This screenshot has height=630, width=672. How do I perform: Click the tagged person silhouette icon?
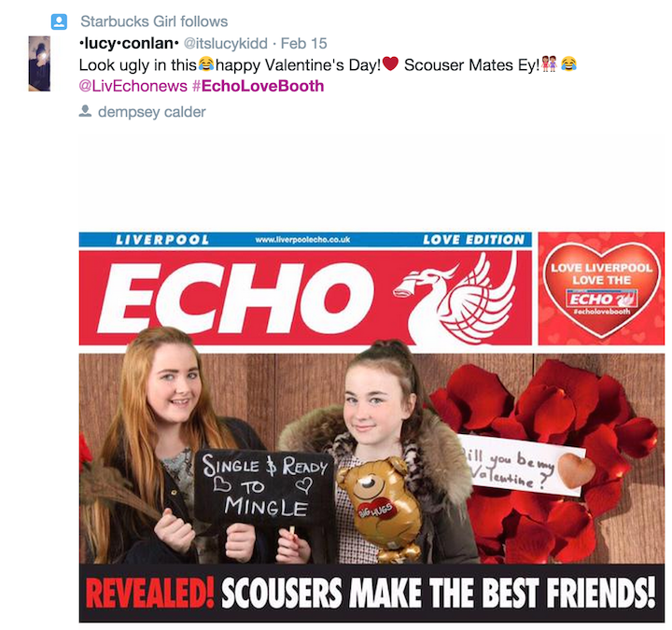(85, 111)
